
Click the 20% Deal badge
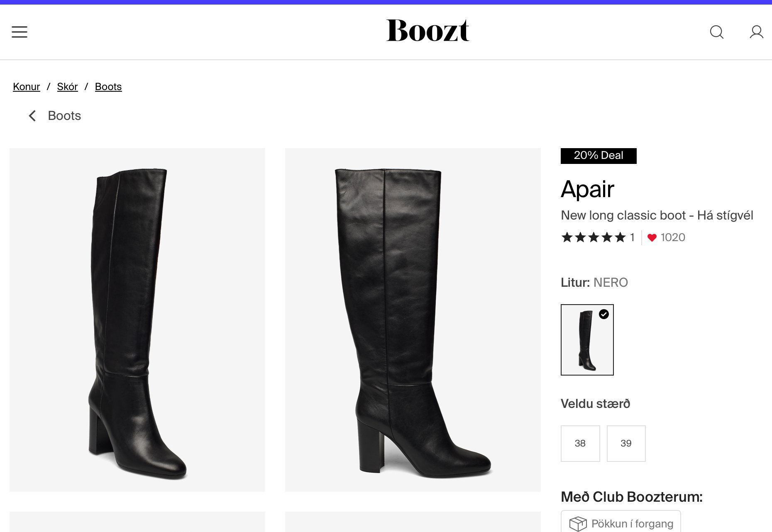[x=598, y=156]
